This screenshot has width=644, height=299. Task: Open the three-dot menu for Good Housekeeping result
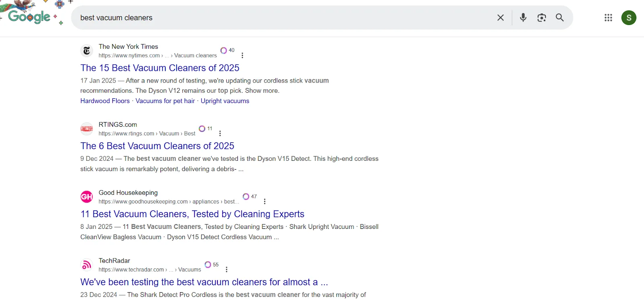pyautogui.click(x=265, y=201)
